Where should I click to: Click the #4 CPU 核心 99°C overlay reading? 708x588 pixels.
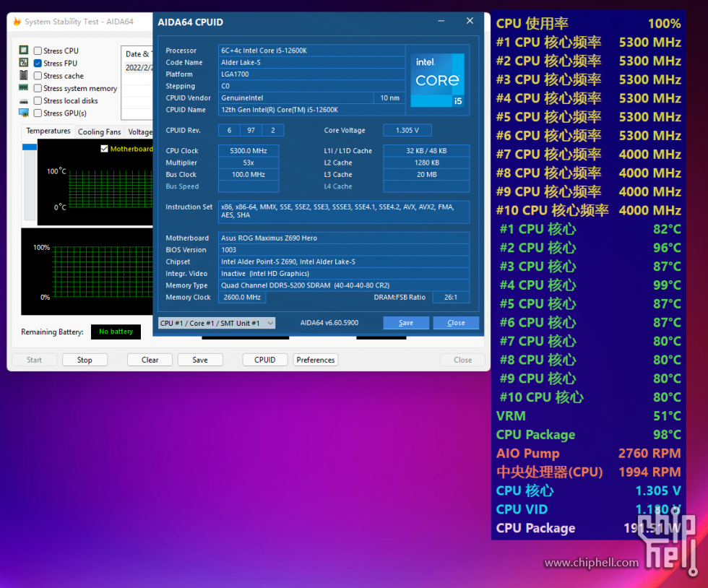pos(590,285)
